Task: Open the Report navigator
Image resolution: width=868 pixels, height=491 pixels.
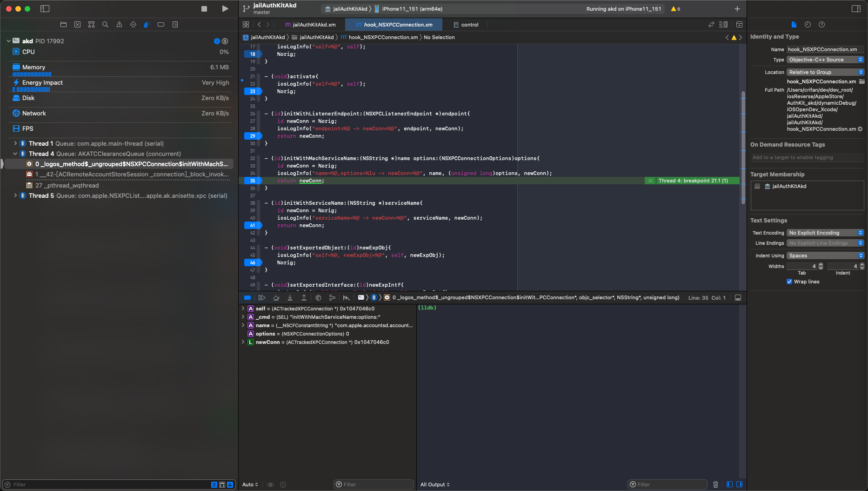Action: click(x=175, y=25)
